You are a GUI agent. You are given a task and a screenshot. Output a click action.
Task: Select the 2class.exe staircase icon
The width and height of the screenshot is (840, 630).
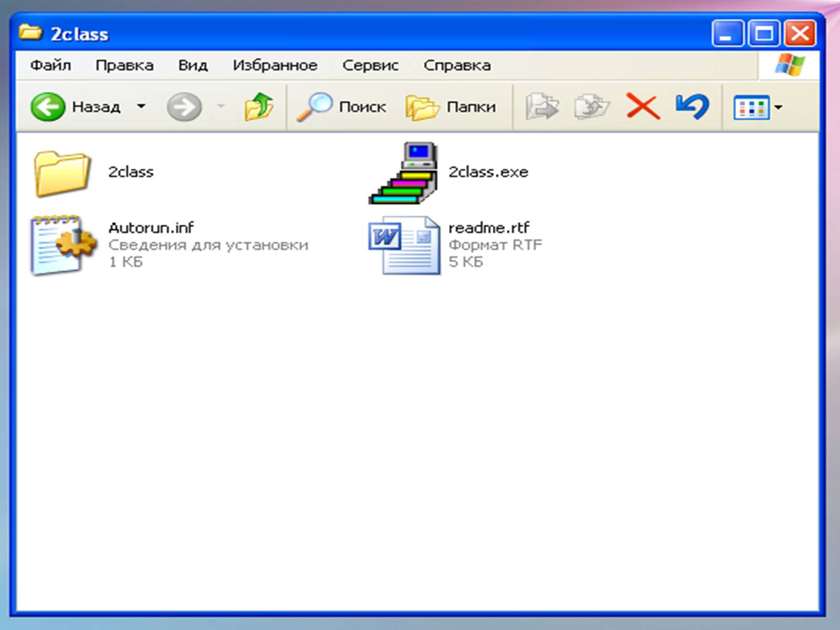tap(403, 173)
